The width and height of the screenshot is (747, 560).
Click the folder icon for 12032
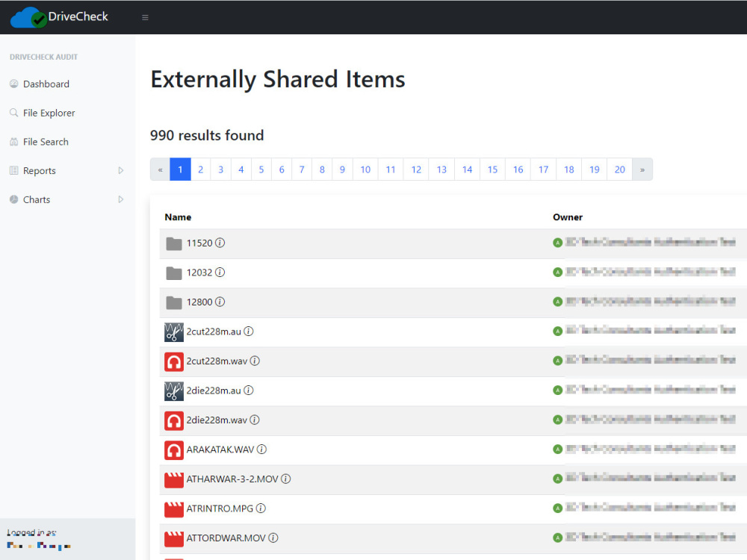pyautogui.click(x=174, y=273)
